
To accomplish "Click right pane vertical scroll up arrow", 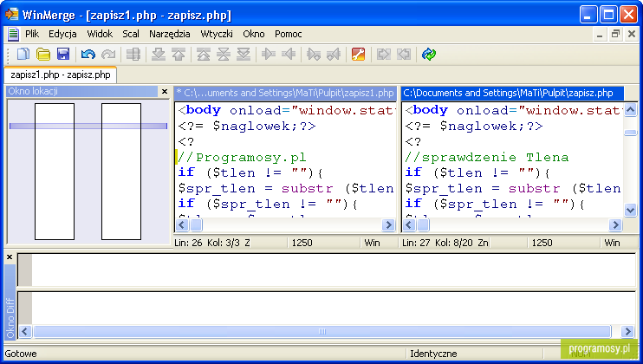I will click(630, 109).
